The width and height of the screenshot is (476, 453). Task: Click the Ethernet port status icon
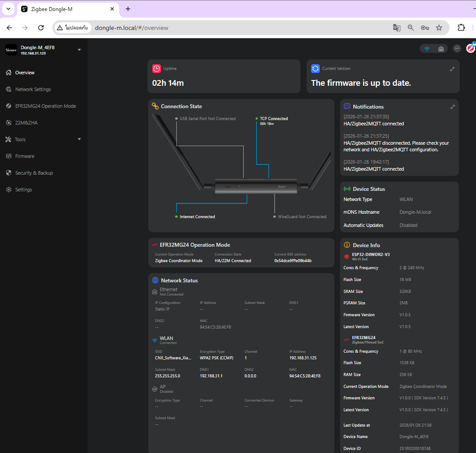tap(441, 49)
